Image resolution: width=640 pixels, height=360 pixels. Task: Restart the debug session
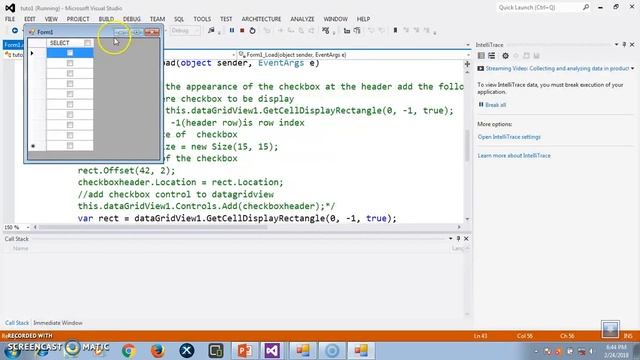coord(252,31)
